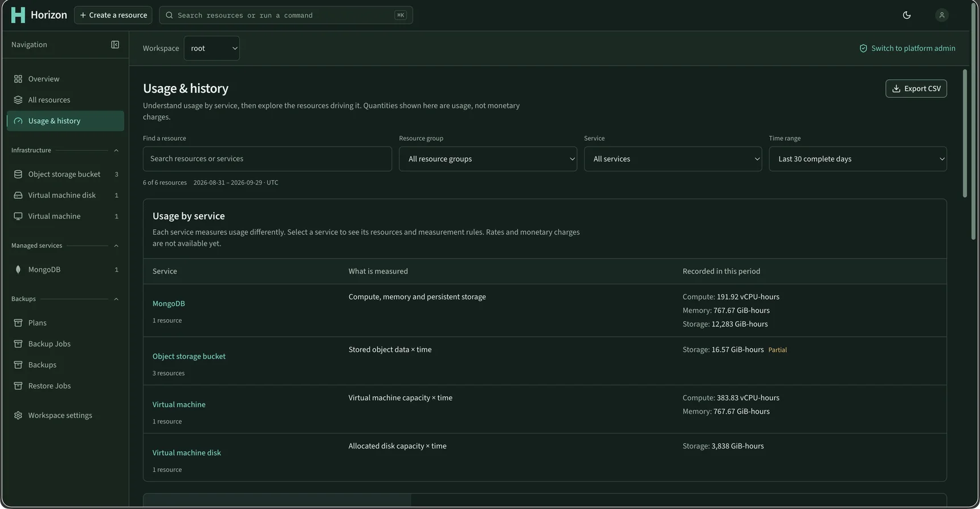Click the Virtual machine disk icon
Image resolution: width=980 pixels, height=509 pixels.
pos(18,196)
